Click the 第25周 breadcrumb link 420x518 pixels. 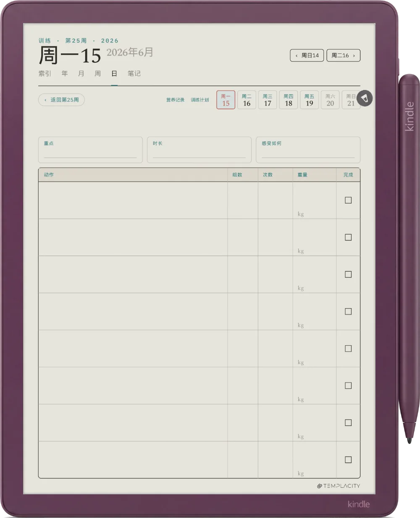(76, 41)
